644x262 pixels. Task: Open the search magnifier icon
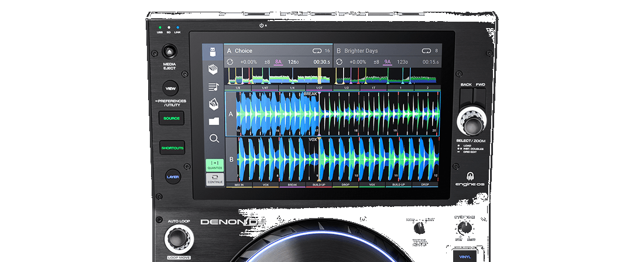(x=214, y=138)
